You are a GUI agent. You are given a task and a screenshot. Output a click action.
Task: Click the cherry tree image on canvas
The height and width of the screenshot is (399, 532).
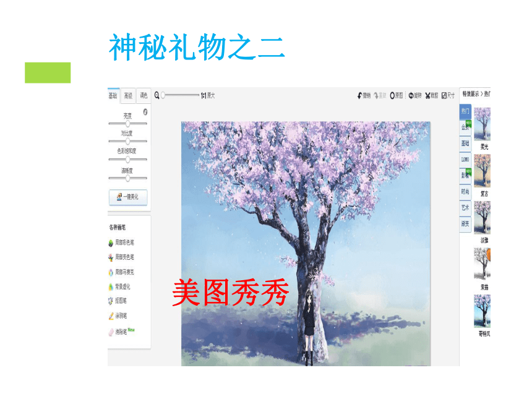tap(306, 244)
